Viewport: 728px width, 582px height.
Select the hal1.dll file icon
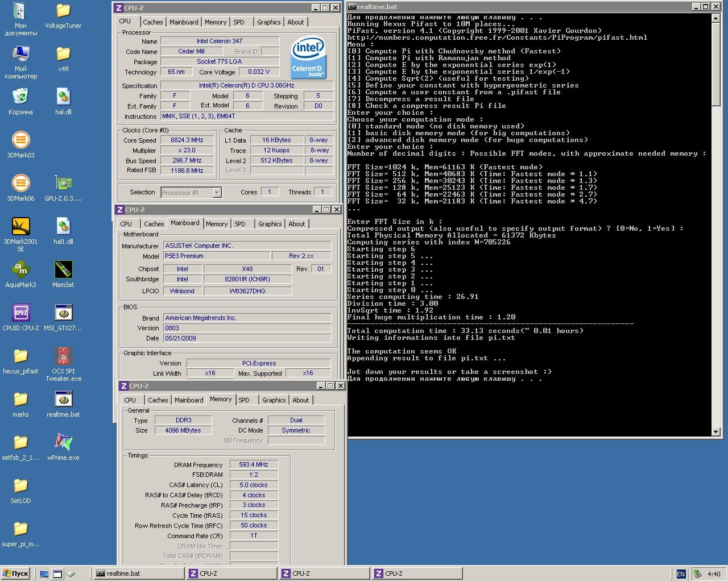click(63, 231)
